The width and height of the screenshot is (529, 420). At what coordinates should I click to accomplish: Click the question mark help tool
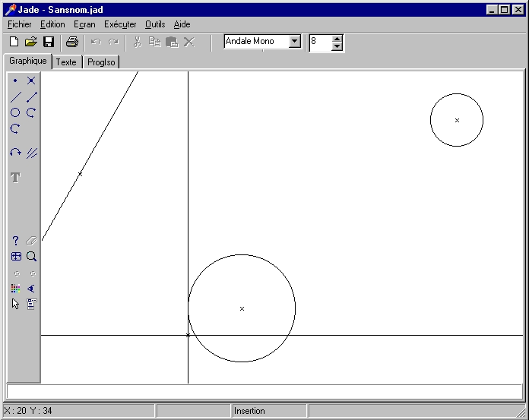(15, 241)
